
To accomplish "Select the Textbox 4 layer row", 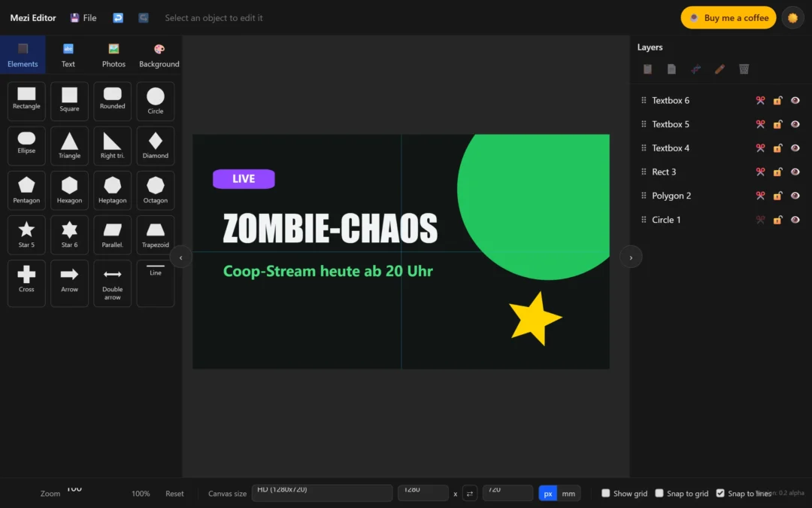I will 721,148.
